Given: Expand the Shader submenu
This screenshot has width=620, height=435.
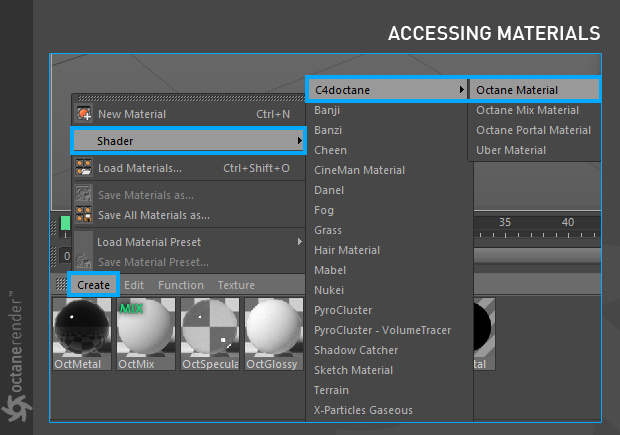Looking at the screenshot, I should point(188,141).
